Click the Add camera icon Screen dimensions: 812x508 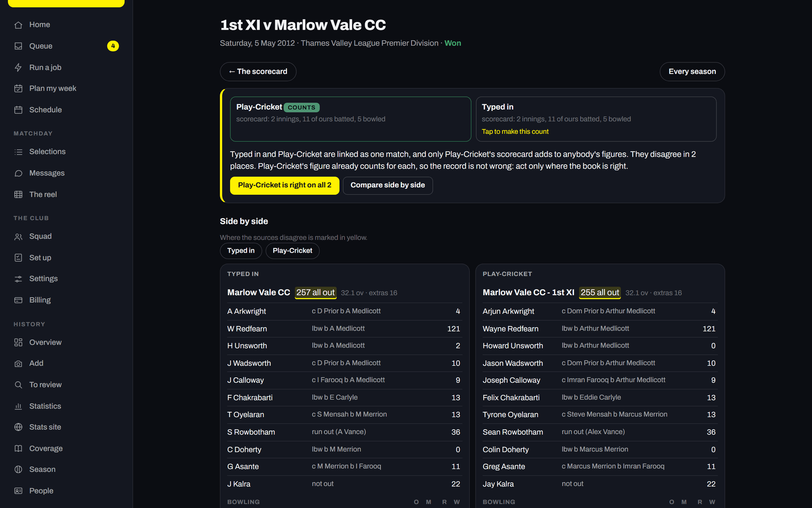click(x=18, y=364)
